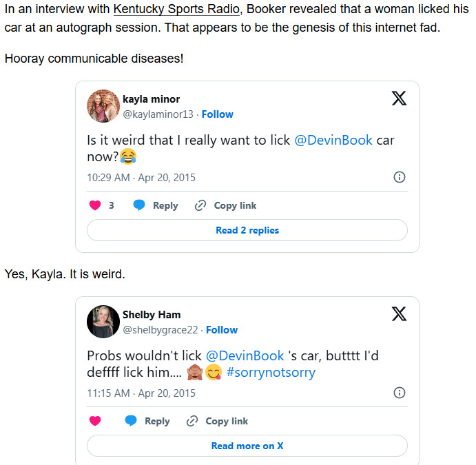This screenshot has width=476, height=465.
Task: Expand Read 2 replies
Action: click(x=247, y=230)
